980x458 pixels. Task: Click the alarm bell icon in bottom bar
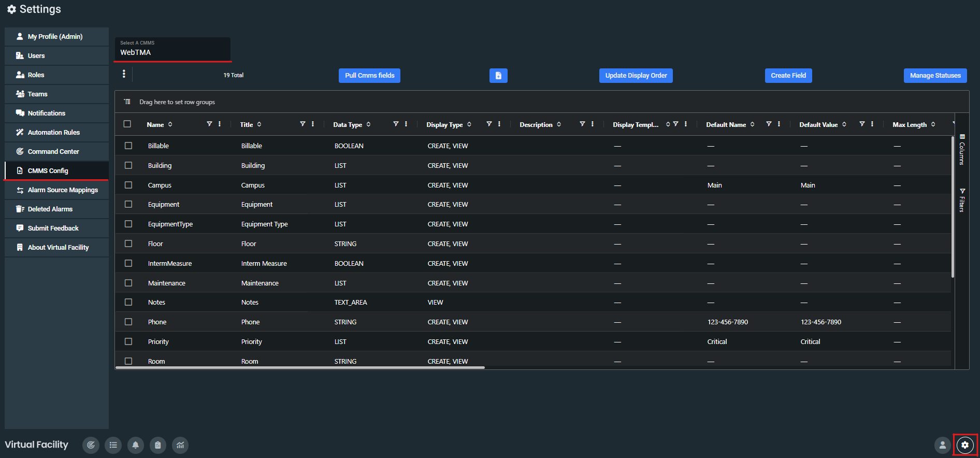pos(136,445)
